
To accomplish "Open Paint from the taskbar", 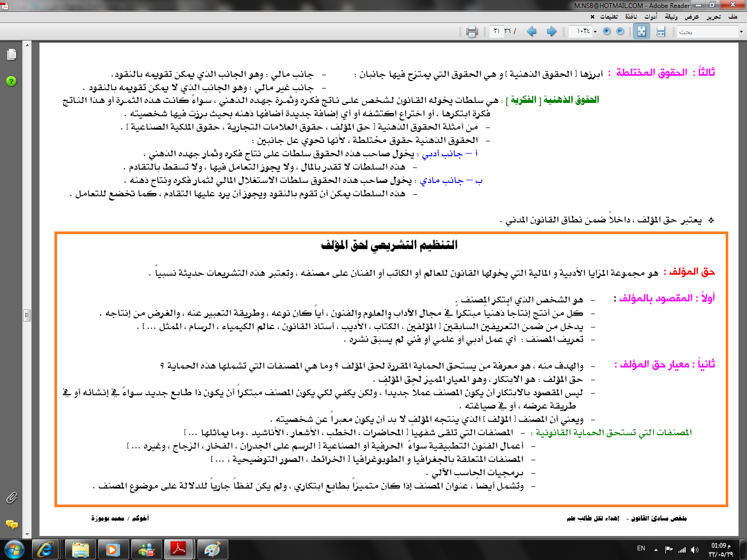I will (212, 549).
